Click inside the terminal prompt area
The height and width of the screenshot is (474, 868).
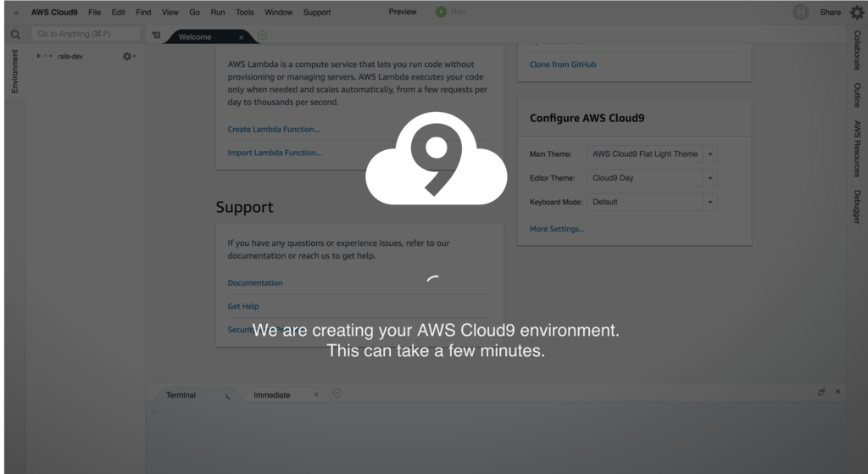click(x=495, y=438)
